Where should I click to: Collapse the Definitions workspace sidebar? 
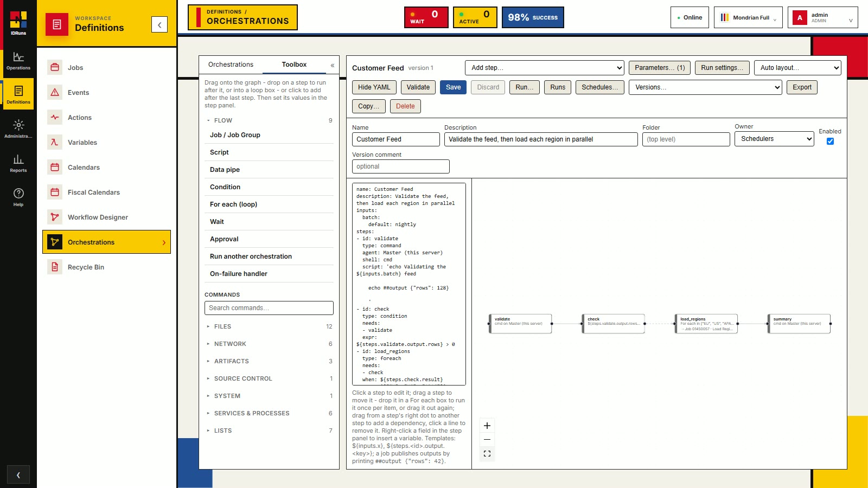(159, 24)
